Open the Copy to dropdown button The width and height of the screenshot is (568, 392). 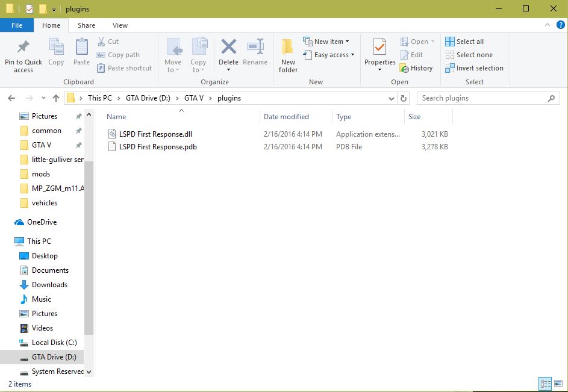click(198, 55)
